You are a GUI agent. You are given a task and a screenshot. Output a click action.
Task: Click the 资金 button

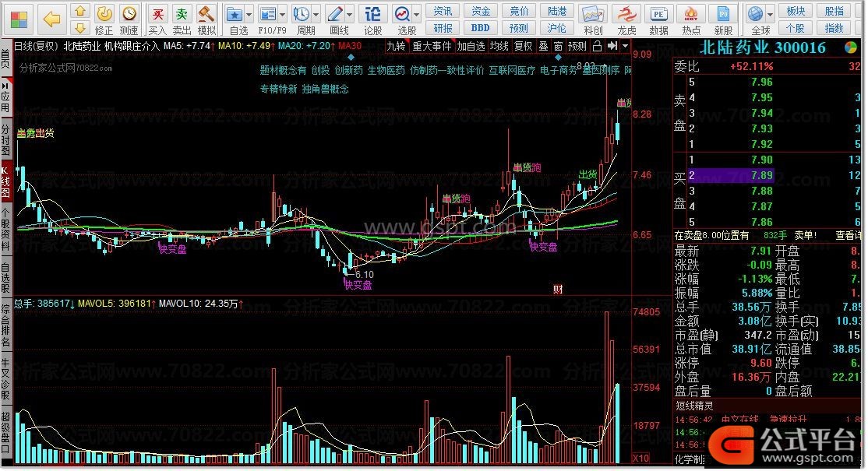coord(481,11)
